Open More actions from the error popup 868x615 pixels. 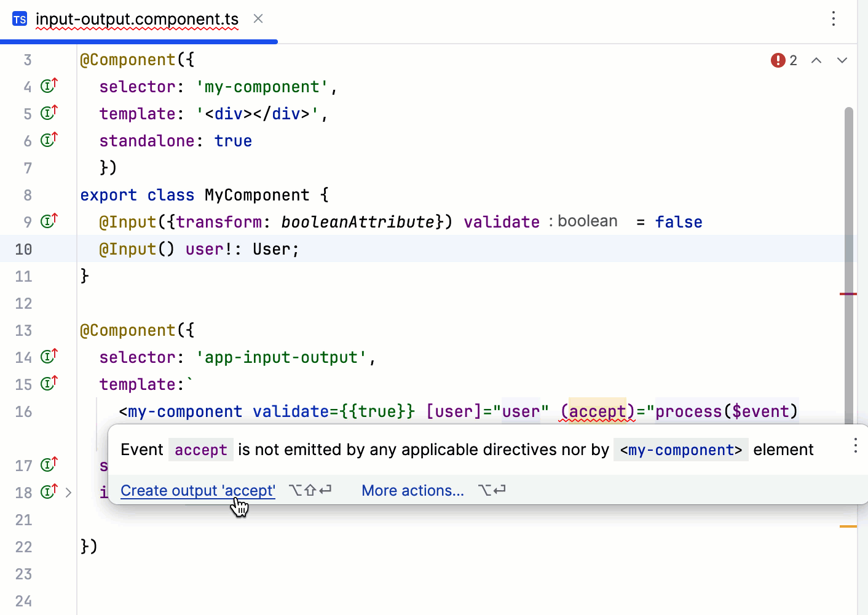pyautogui.click(x=412, y=490)
